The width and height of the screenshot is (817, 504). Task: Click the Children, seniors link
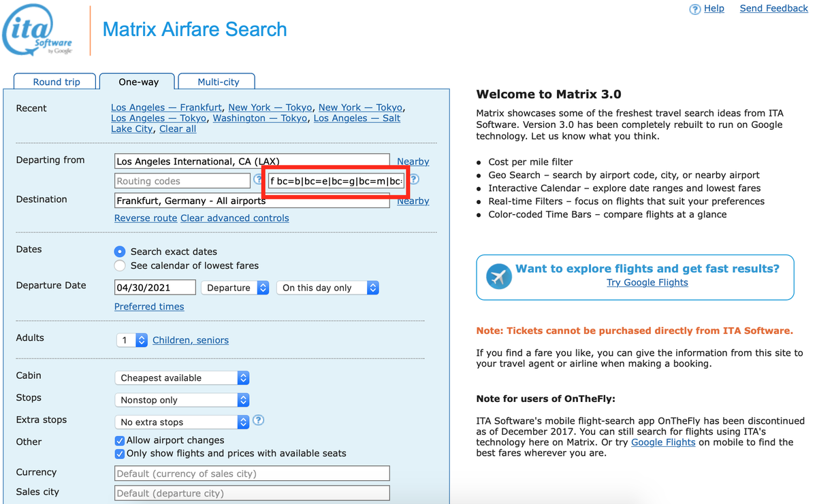click(x=191, y=340)
